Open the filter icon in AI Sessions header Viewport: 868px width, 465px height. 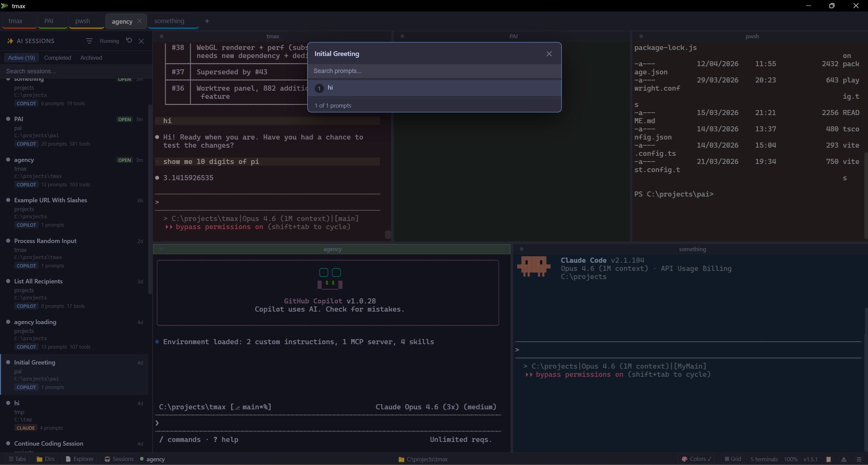point(89,41)
